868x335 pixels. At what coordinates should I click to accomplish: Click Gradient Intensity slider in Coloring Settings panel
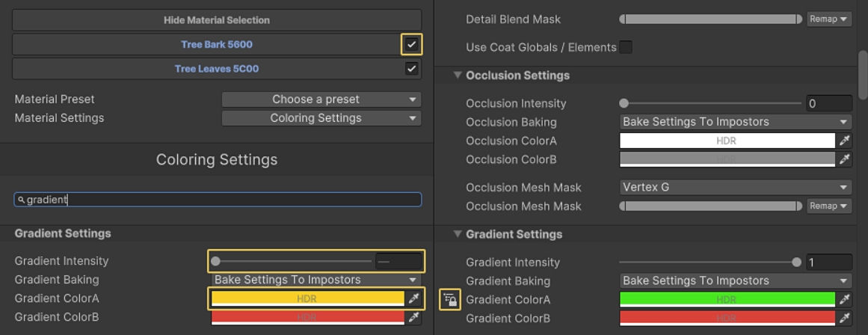(x=292, y=261)
